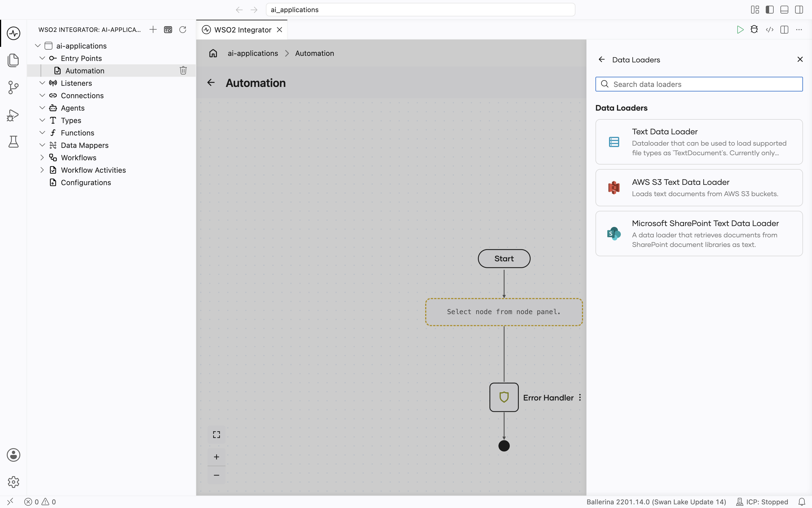Delete the Automation entry point
This screenshot has height=508, width=812.
tap(183, 71)
